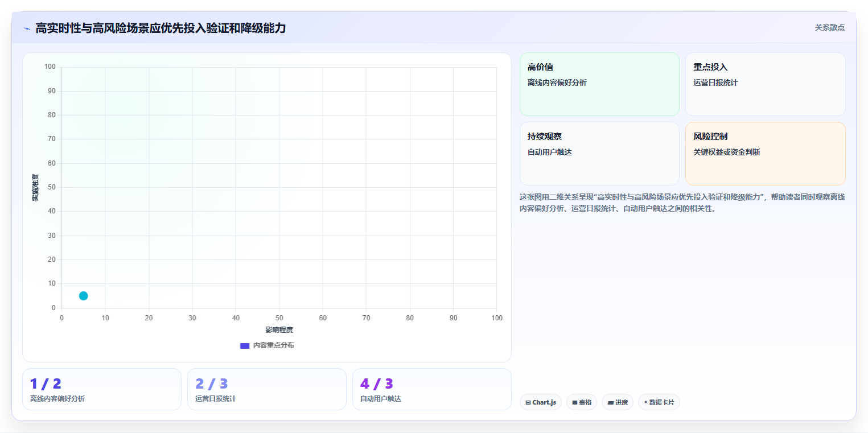Click the purple legend swatch for 内容重点分布

pyautogui.click(x=245, y=345)
